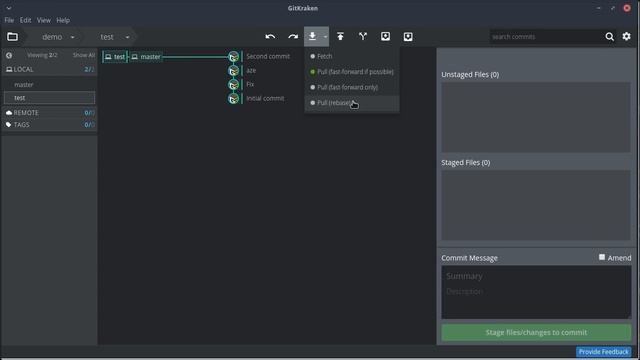Open the Pull options dropdown arrow
The height and width of the screenshot is (360, 640).
click(x=325, y=37)
